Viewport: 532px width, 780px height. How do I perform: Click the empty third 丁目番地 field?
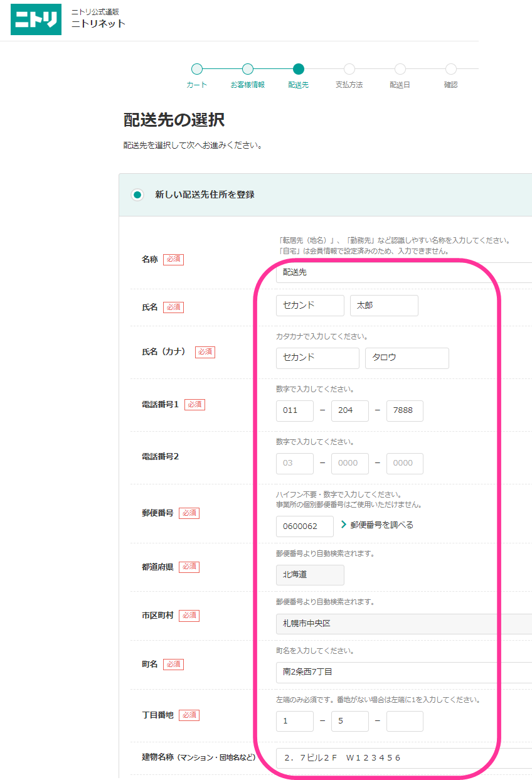[405, 722]
